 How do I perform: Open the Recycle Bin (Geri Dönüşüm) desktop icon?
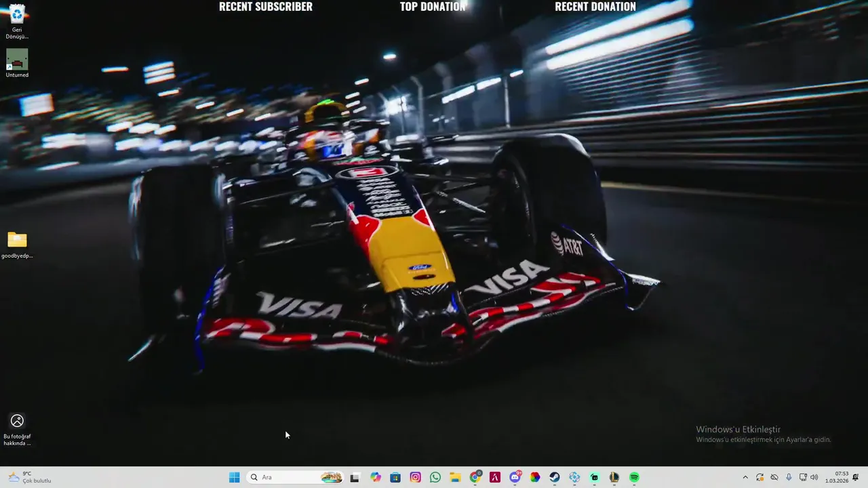[17, 20]
